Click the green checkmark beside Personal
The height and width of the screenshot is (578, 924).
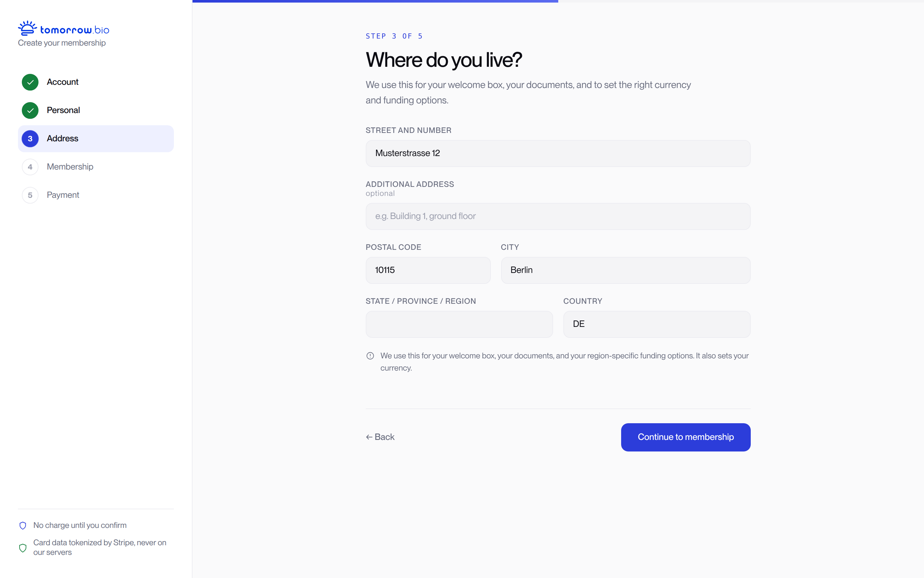tap(30, 110)
